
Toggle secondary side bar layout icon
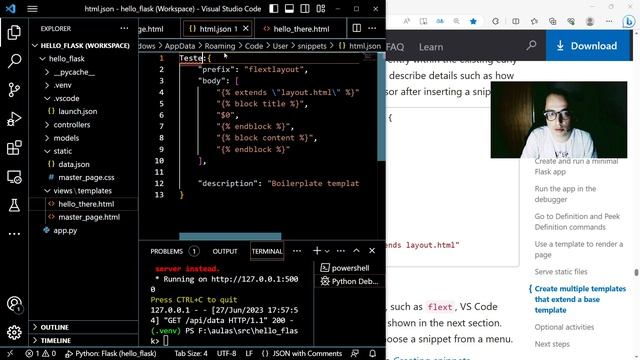click(x=305, y=9)
